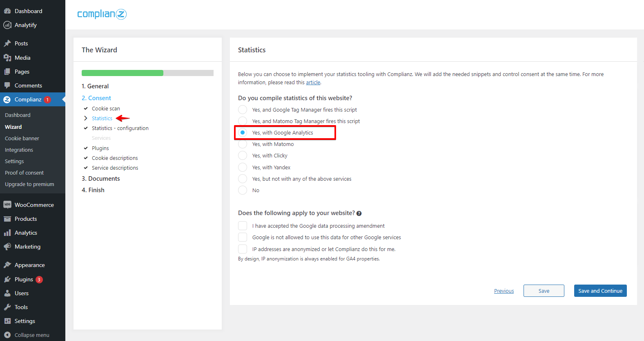Click the Save button
644x341 pixels.
point(544,291)
